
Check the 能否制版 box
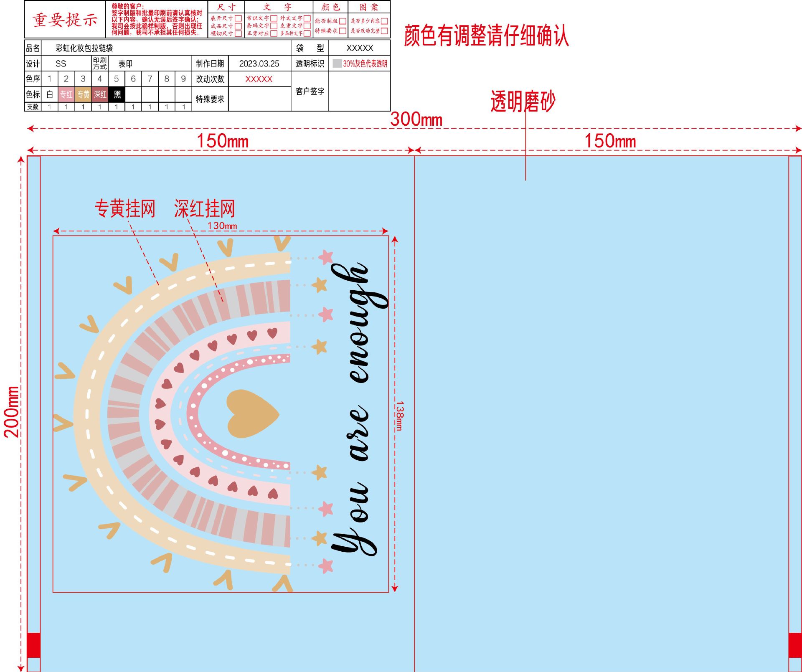click(343, 21)
